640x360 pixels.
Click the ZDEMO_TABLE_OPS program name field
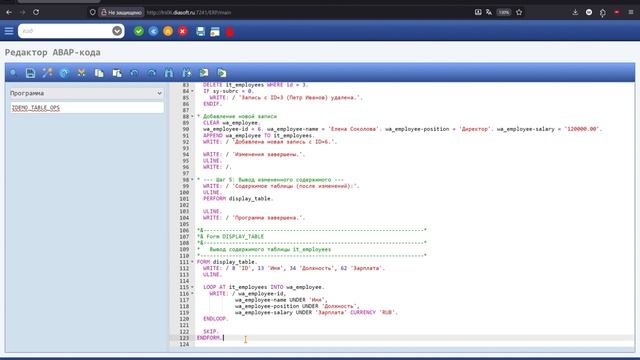tap(87, 108)
